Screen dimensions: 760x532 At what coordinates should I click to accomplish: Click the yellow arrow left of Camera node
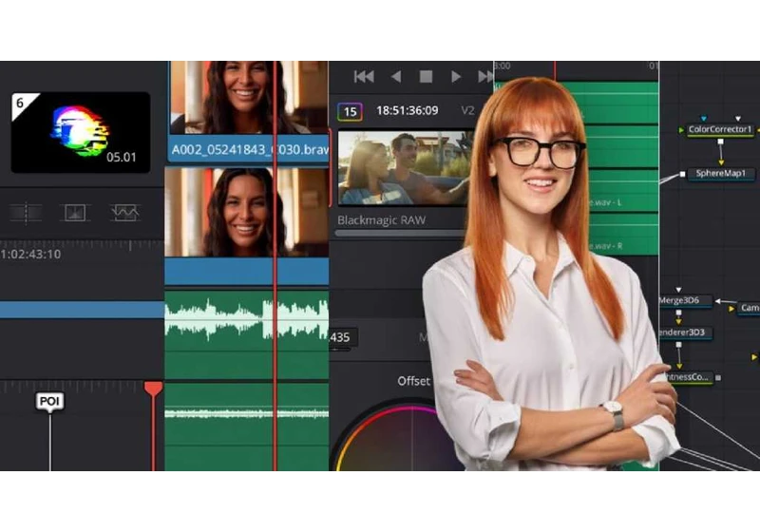[731, 309]
